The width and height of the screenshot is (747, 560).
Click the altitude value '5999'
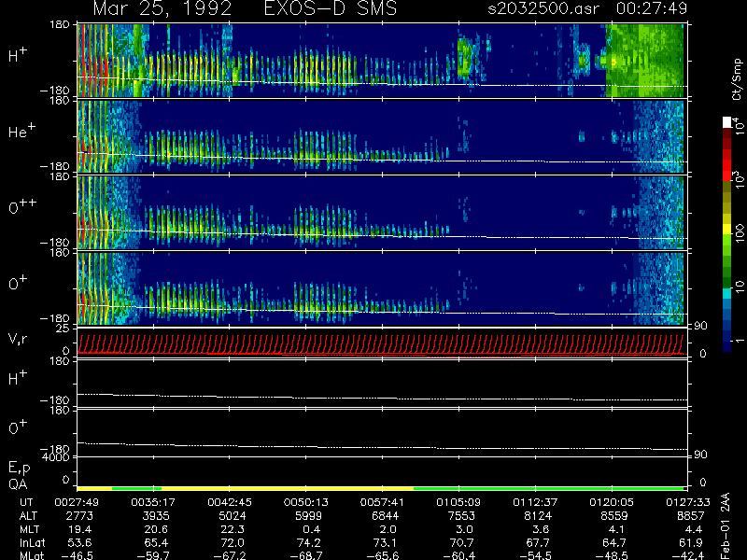309,516
